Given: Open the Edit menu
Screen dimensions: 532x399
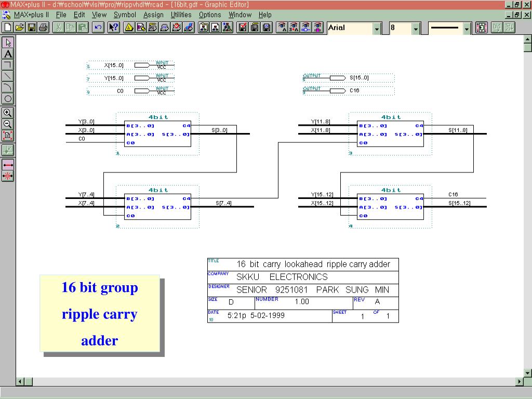Looking at the screenshot, I should pyautogui.click(x=79, y=15).
